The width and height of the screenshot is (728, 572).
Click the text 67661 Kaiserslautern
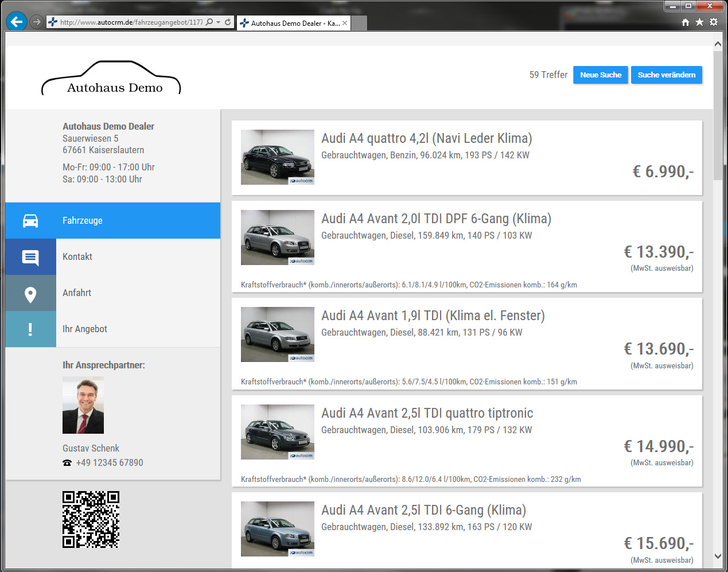(103, 150)
